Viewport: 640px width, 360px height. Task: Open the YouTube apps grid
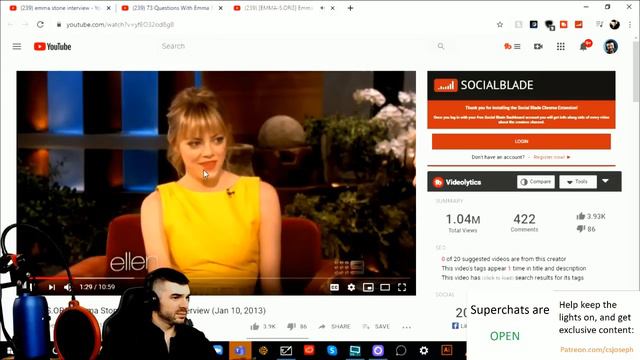(x=561, y=47)
